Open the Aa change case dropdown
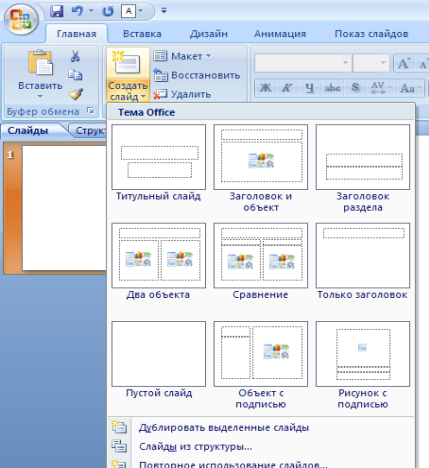 tap(411, 88)
